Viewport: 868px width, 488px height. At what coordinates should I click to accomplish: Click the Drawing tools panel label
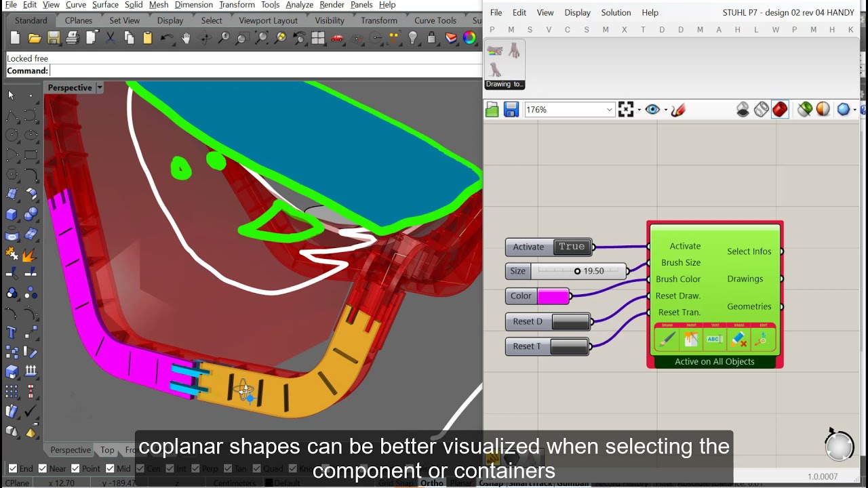[x=505, y=85]
